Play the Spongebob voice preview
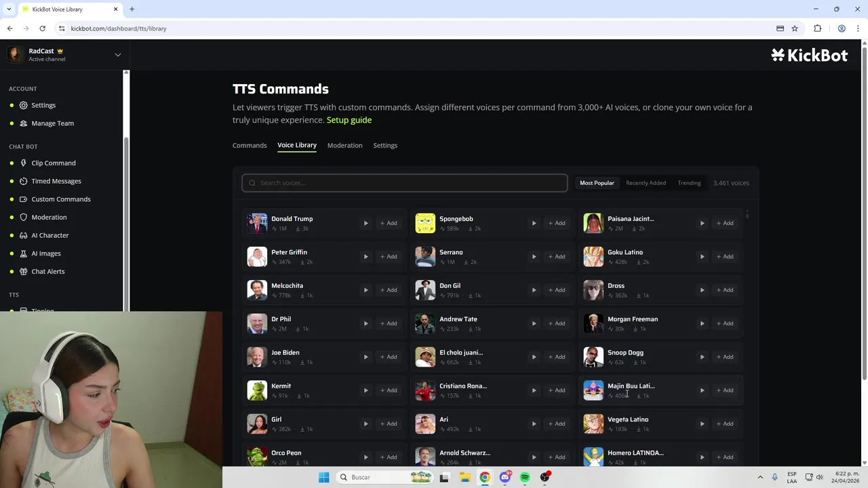The height and width of the screenshot is (488, 868). [534, 223]
